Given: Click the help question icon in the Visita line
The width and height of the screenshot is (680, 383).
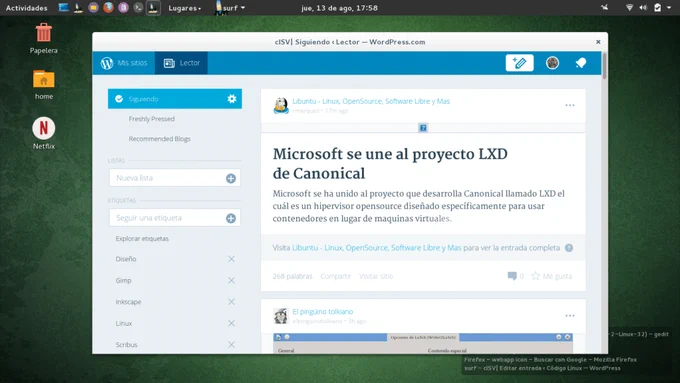Looking at the screenshot, I should click(x=569, y=248).
